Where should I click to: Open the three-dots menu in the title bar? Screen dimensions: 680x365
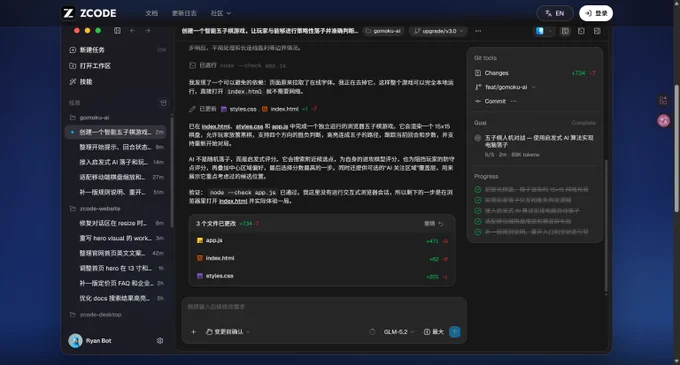coord(478,31)
